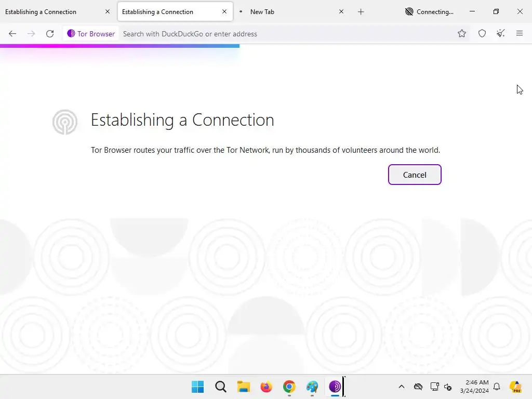532x399 pixels.
Task: Click the muted volume tray icon
Action: [x=448, y=387]
